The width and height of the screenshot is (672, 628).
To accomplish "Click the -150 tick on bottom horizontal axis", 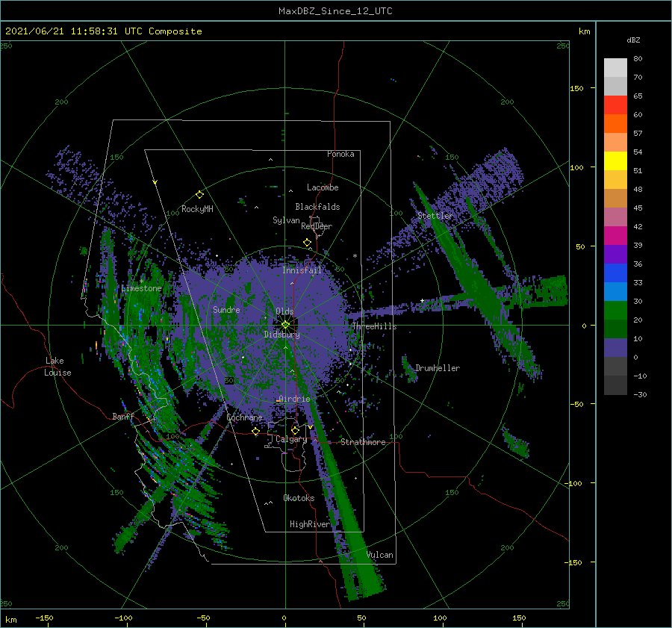I will pos(44,618).
